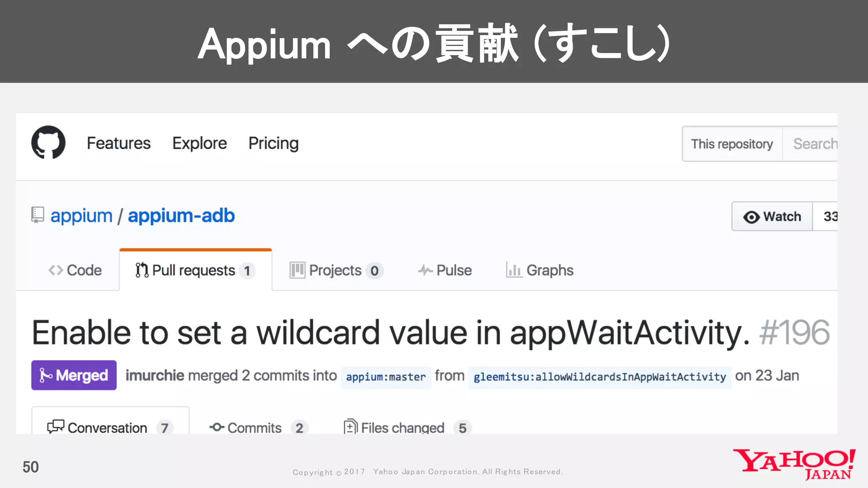Click the Watch button
The width and height of the screenshot is (868, 488).
[x=772, y=216]
